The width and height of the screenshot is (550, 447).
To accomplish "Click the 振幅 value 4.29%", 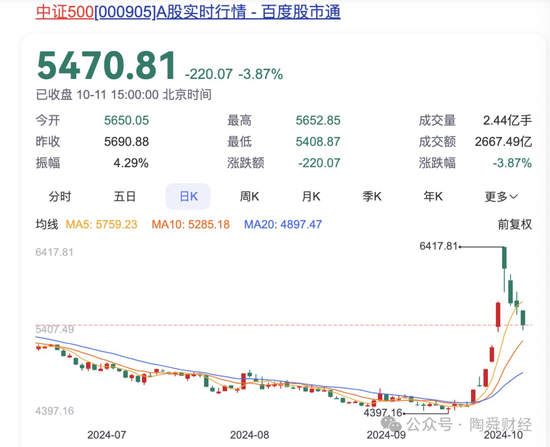I will coord(131,163).
